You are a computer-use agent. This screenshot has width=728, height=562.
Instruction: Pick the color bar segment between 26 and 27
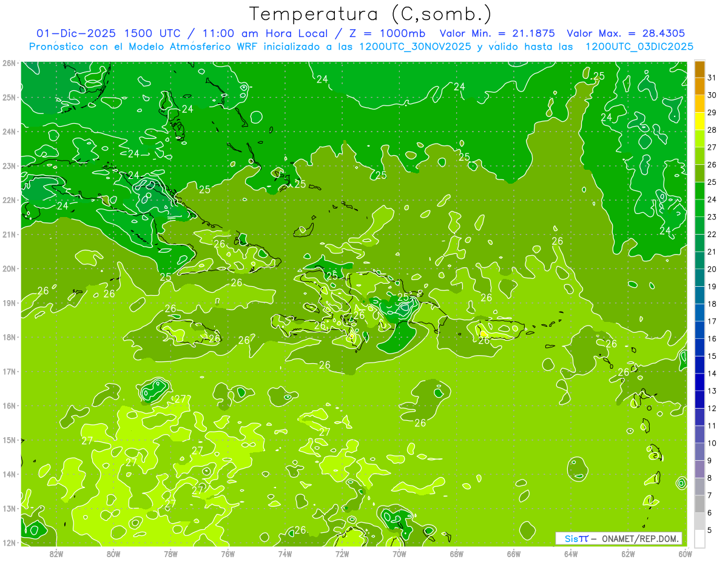699,156
